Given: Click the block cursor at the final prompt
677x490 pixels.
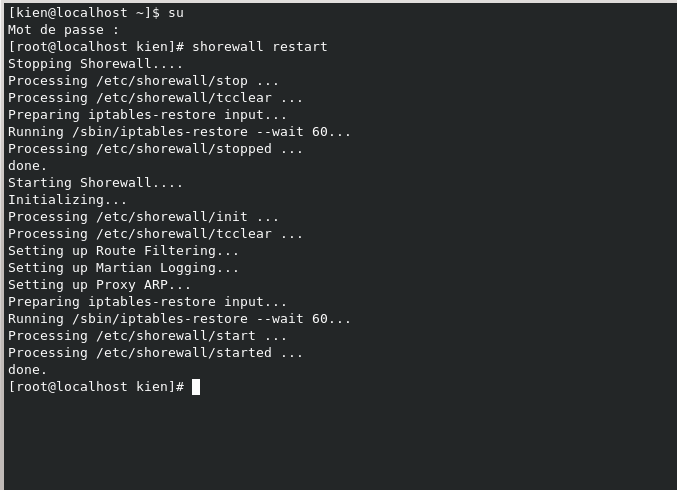Looking at the screenshot, I should pyautogui.click(x=196, y=387).
